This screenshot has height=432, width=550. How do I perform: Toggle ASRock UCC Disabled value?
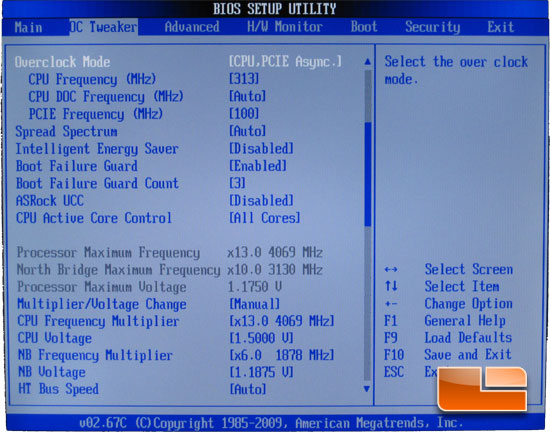tap(261, 201)
